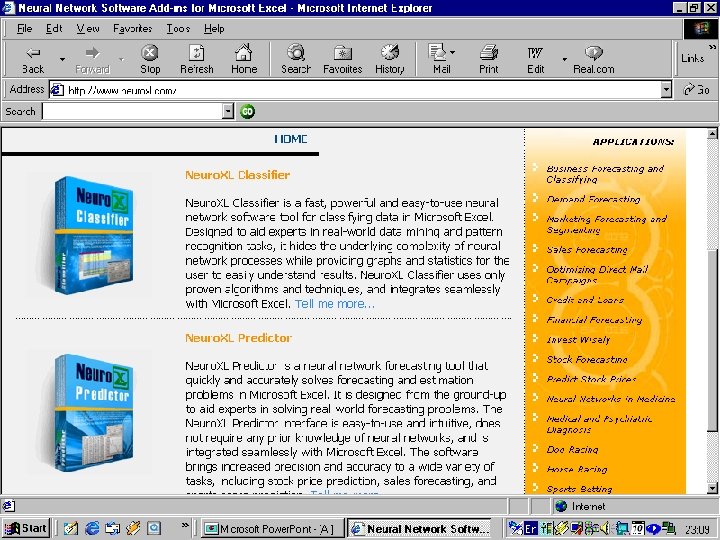
Task: Click the system tray clock
Action: pos(697,529)
